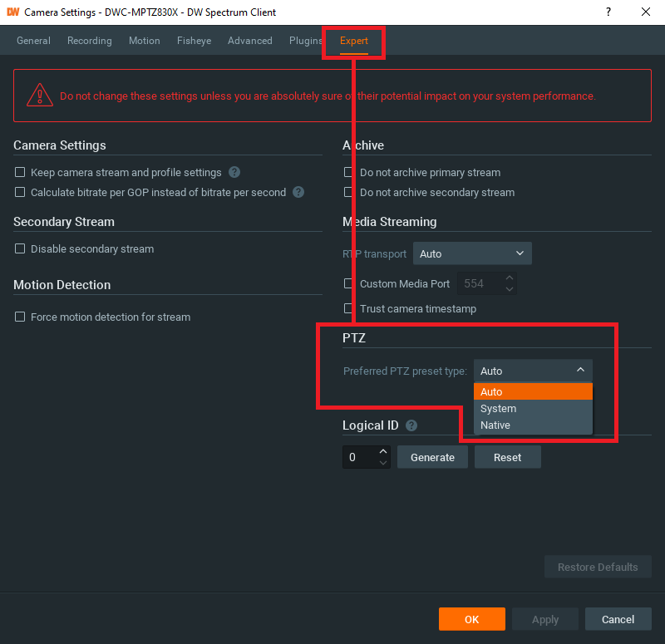The height and width of the screenshot is (644, 665).
Task: Click the red warning triangle icon
Action: click(40, 96)
